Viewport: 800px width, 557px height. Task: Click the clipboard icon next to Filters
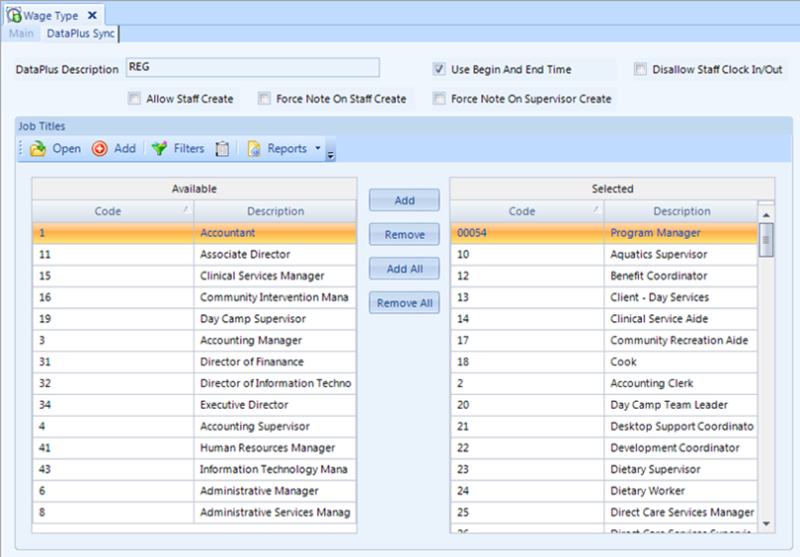pos(222,149)
